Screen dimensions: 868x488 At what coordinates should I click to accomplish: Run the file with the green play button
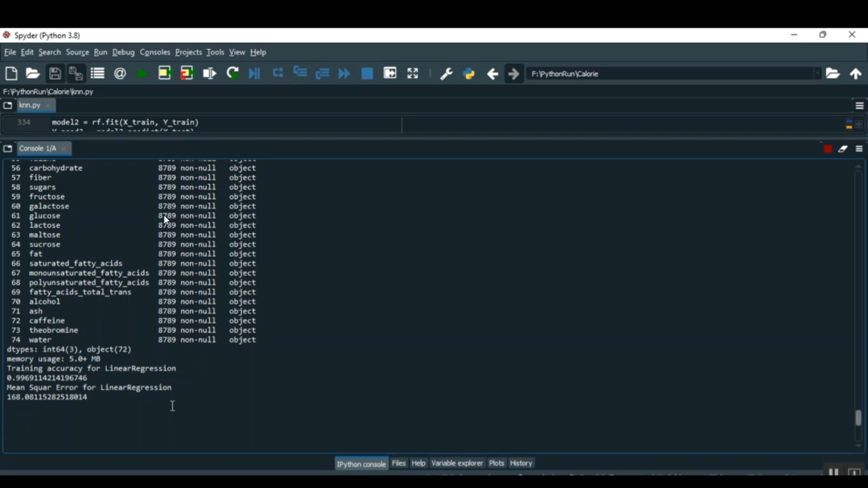(142, 73)
